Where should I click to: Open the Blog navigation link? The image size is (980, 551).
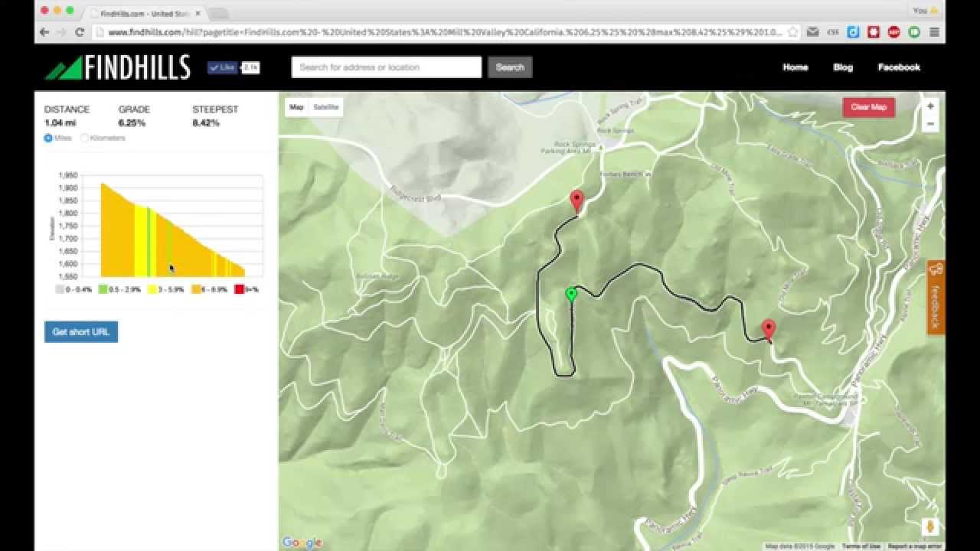coord(843,67)
